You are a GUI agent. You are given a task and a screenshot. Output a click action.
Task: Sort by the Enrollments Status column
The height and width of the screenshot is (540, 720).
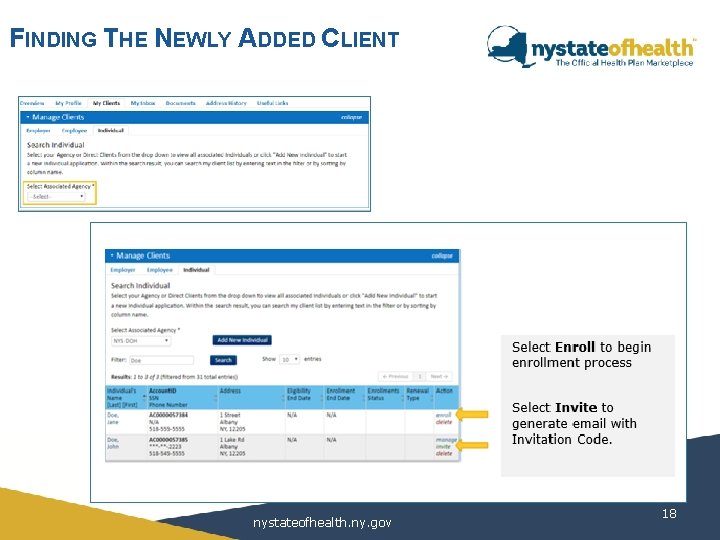(385, 398)
